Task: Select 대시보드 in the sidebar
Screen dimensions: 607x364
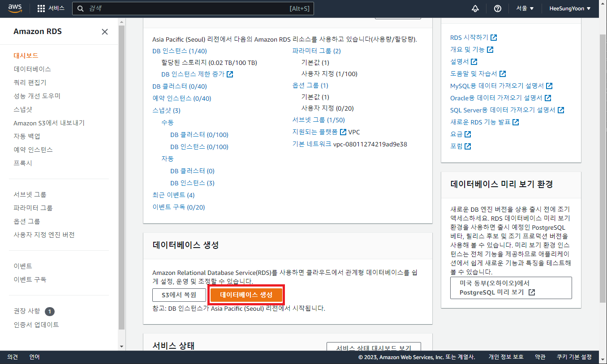Action: pyautogui.click(x=26, y=56)
